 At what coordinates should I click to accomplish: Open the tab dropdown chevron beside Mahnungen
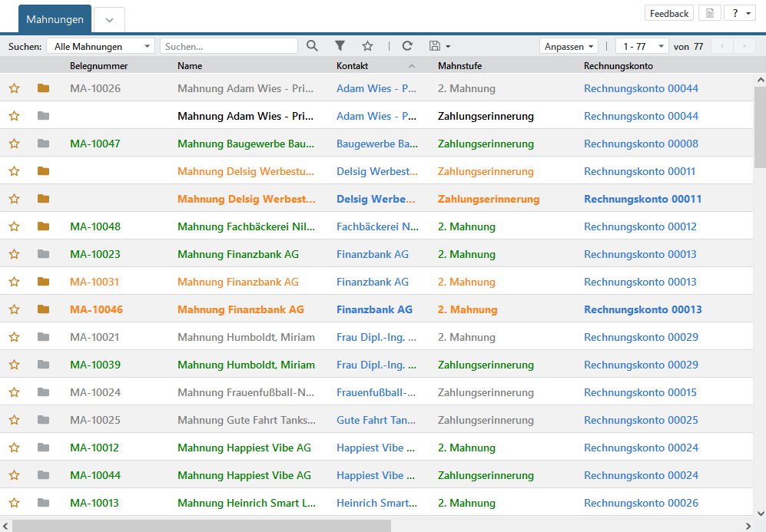[109, 20]
